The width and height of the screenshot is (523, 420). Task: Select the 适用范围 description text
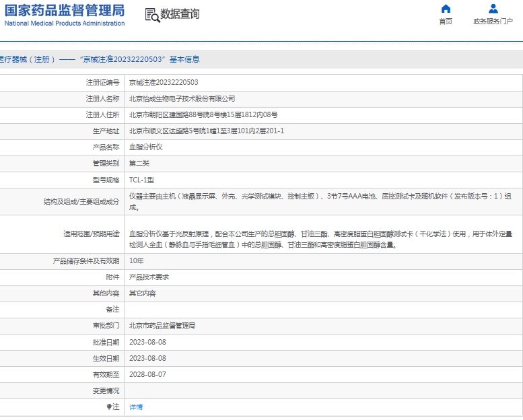(320, 239)
